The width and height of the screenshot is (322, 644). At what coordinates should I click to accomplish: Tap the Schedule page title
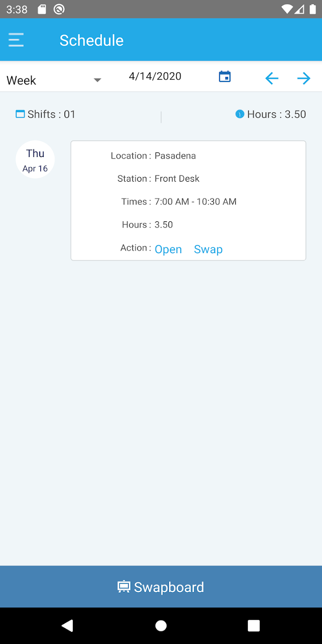click(92, 40)
